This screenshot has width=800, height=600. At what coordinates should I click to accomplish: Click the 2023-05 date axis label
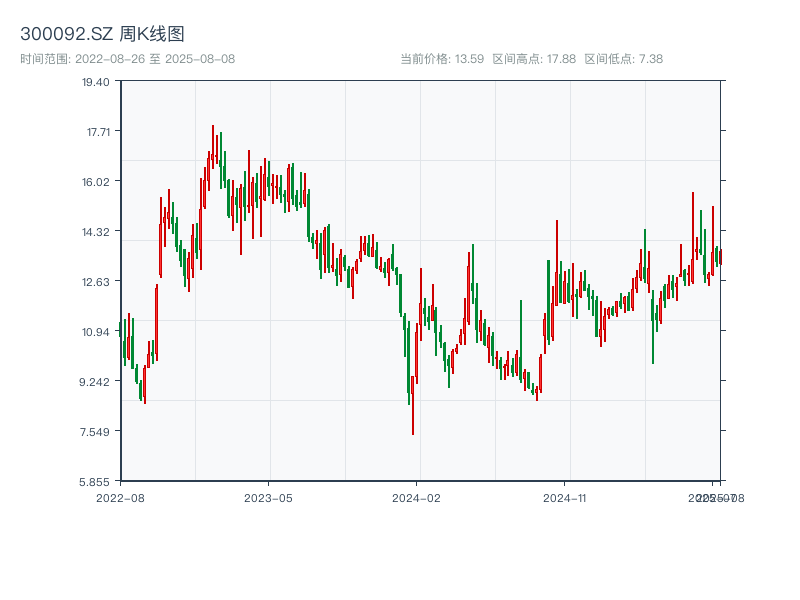[268, 497]
